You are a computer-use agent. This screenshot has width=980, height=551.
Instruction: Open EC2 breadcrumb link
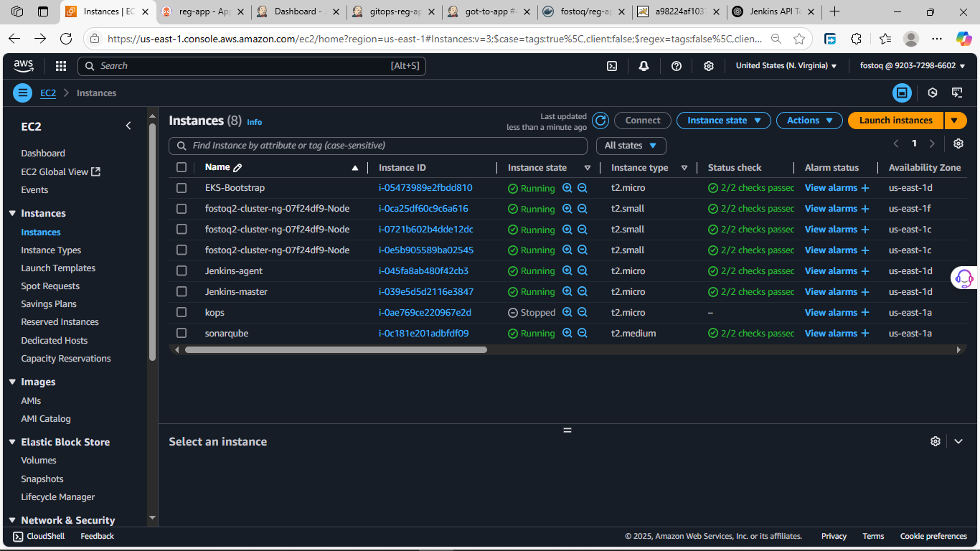click(48, 93)
